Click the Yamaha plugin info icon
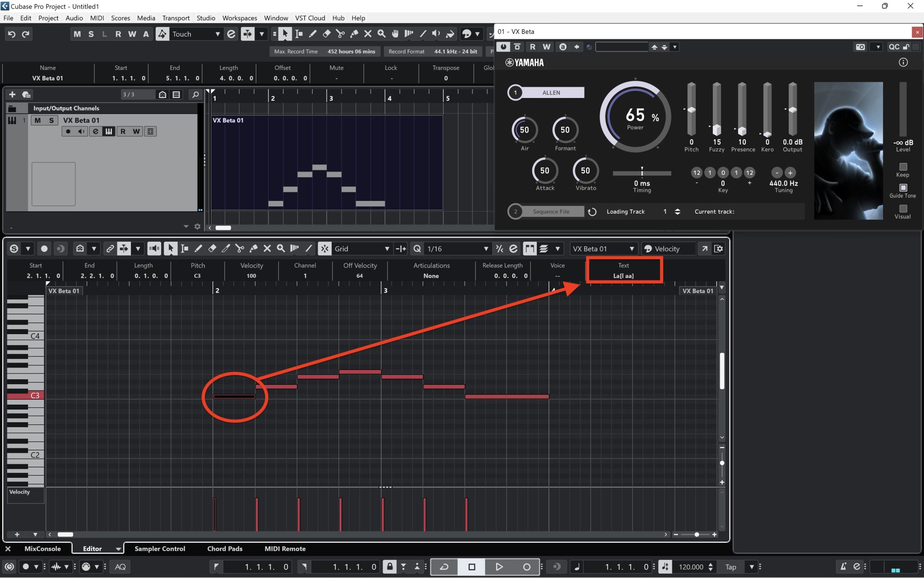The image size is (924, 578). coord(903,62)
